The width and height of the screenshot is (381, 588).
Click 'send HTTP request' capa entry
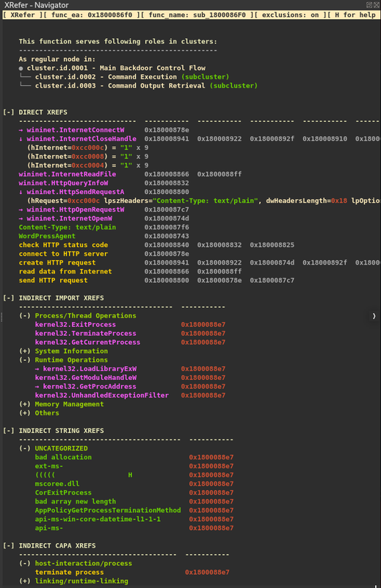(x=53, y=280)
